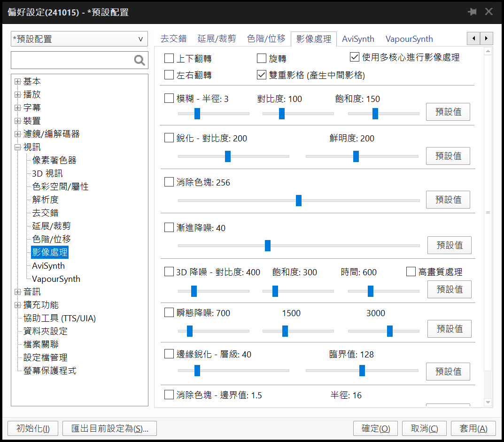Enable the 模糊 filter
This screenshot has width=504, height=442.
coord(168,99)
